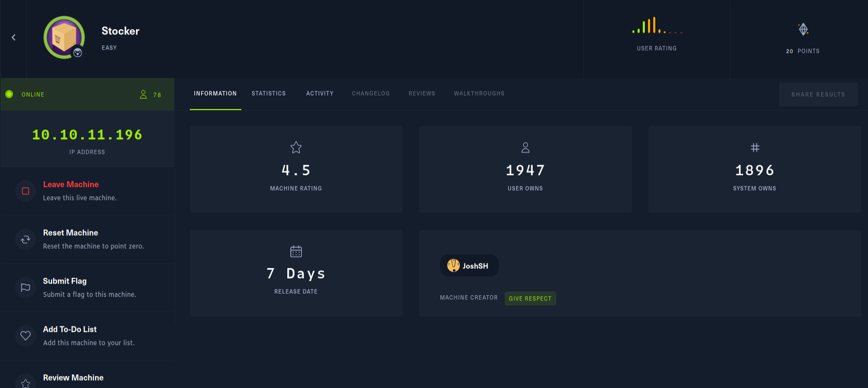This screenshot has height=388, width=868.
Task: Click the EASY difficulty label
Action: [x=109, y=48]
